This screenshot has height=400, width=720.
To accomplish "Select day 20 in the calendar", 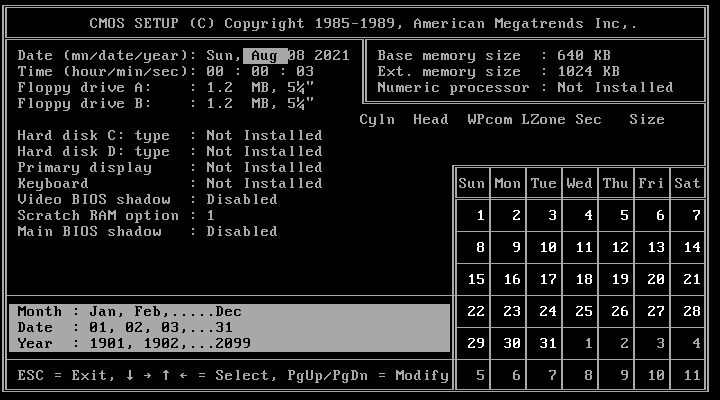I will (x=655, y=280).
